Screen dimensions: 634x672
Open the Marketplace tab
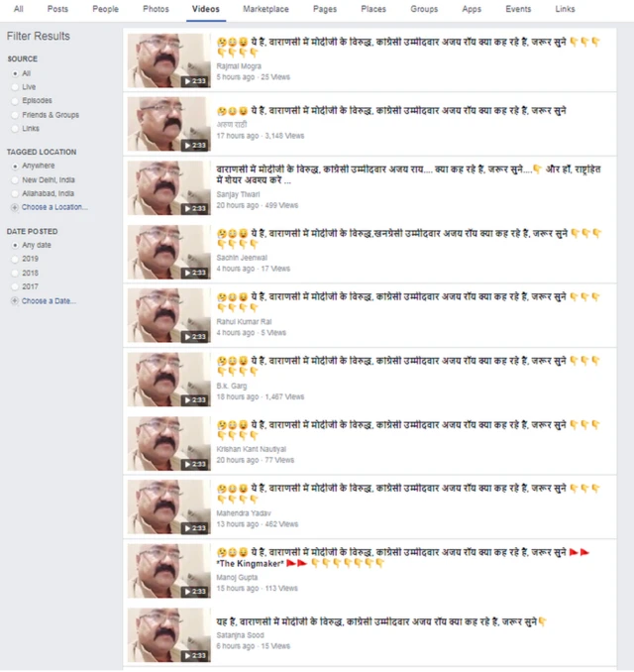pos(265,9)
